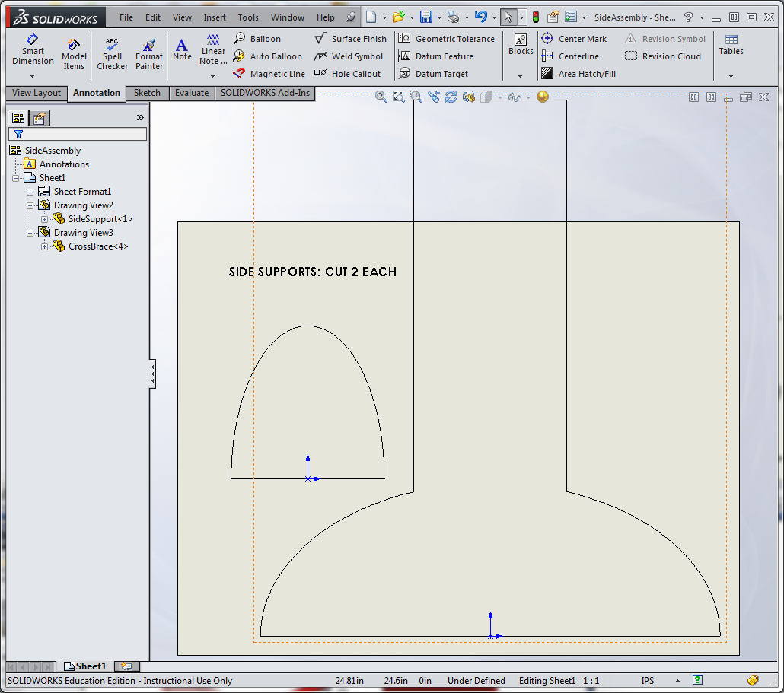Expand the SideSupport<1> node

coord(44,219)
